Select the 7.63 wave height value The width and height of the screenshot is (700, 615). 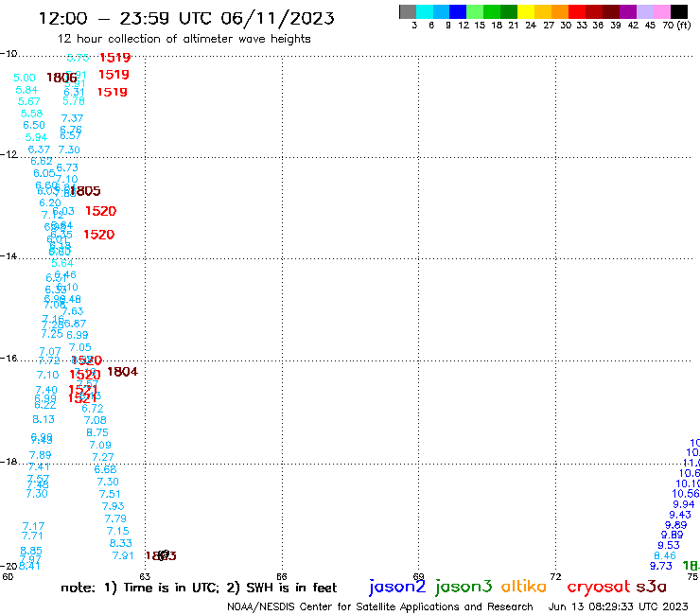tap(73, 311)
